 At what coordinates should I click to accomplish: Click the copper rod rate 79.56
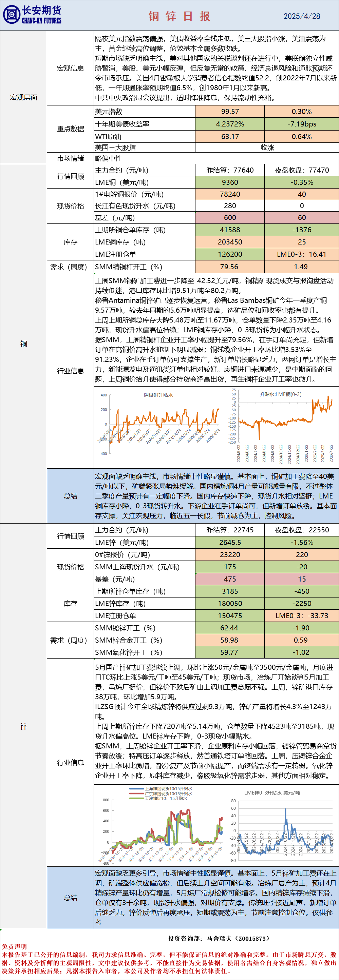(x=230, y=267)
